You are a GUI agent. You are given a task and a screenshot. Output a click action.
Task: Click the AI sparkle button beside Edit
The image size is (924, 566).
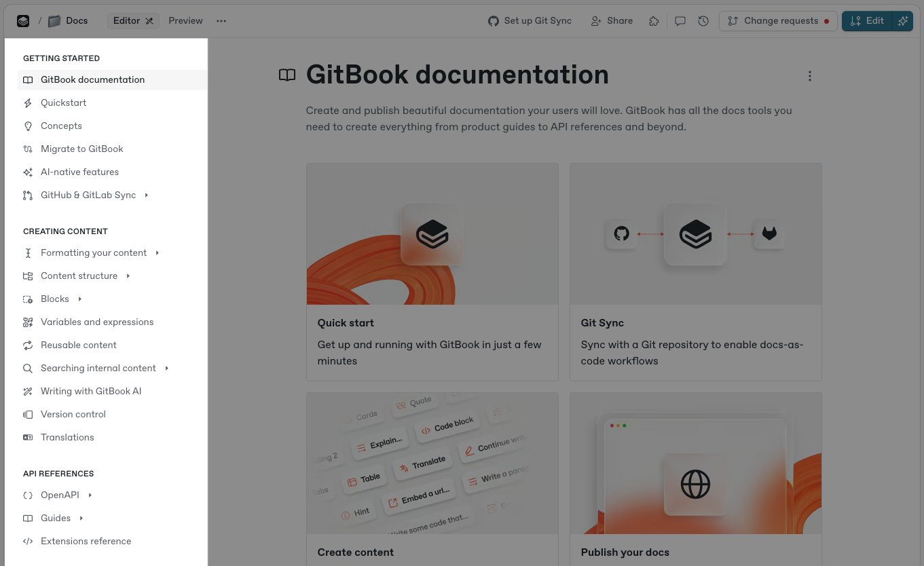[902, 21]
